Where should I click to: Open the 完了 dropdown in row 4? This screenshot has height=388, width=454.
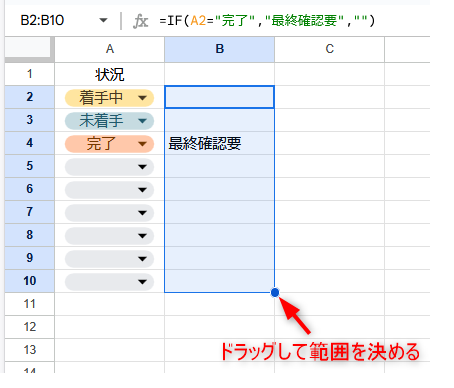point(142,144)
